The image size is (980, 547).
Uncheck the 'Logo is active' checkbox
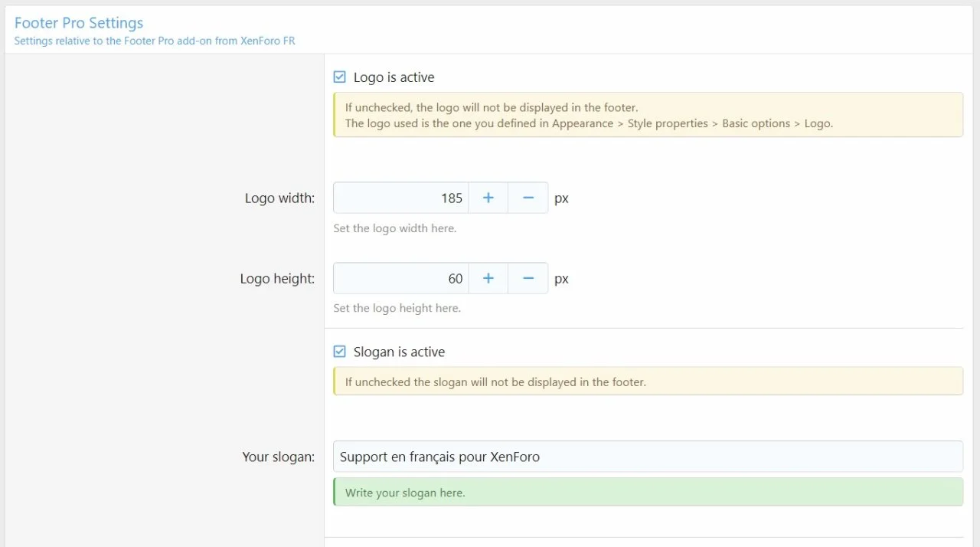340,77
